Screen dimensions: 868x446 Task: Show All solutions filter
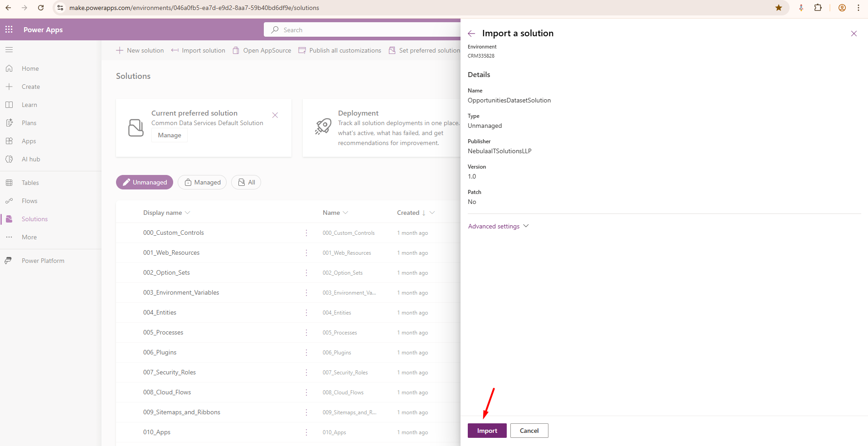pyautogui.click(x=246, y=182)
